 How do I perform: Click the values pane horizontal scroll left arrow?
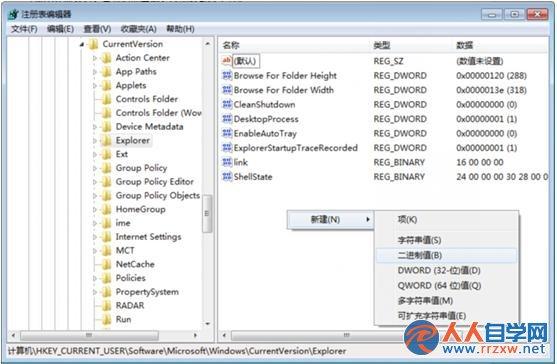click(224, 335)
